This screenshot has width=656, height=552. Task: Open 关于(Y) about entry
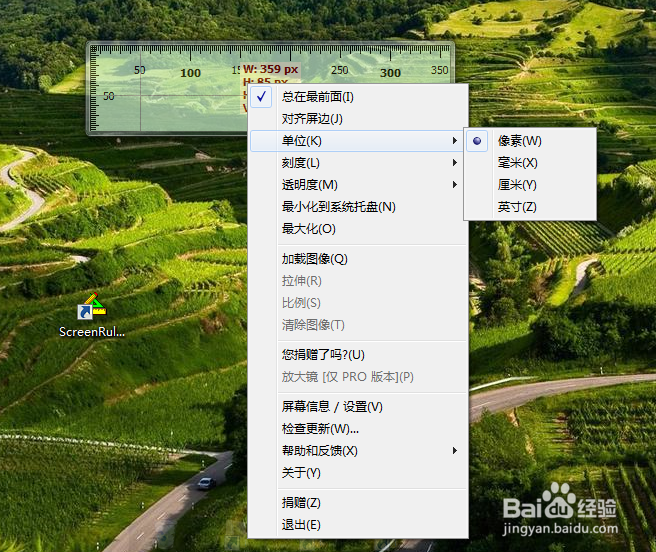(358, 473)
